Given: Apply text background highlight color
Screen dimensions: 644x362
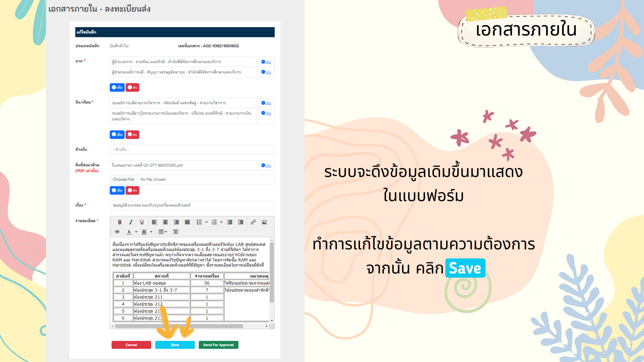Looking at the screenshot, I should [144, 232].
